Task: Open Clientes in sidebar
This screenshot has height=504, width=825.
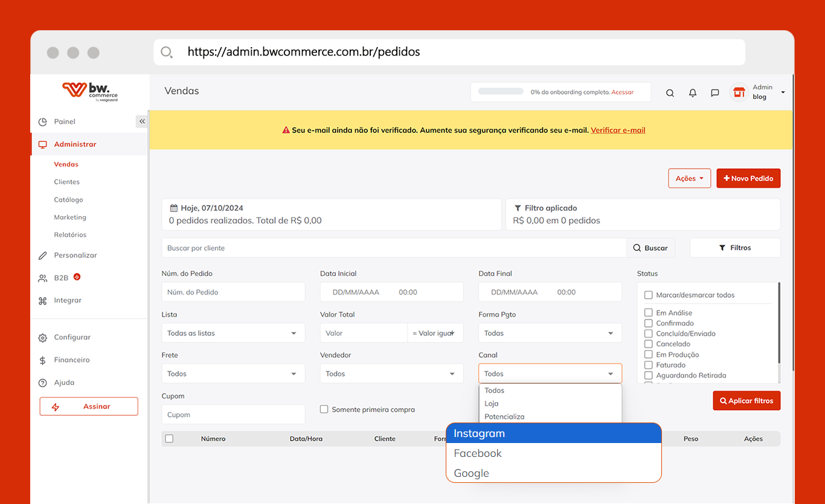Action: pos(66,182)
